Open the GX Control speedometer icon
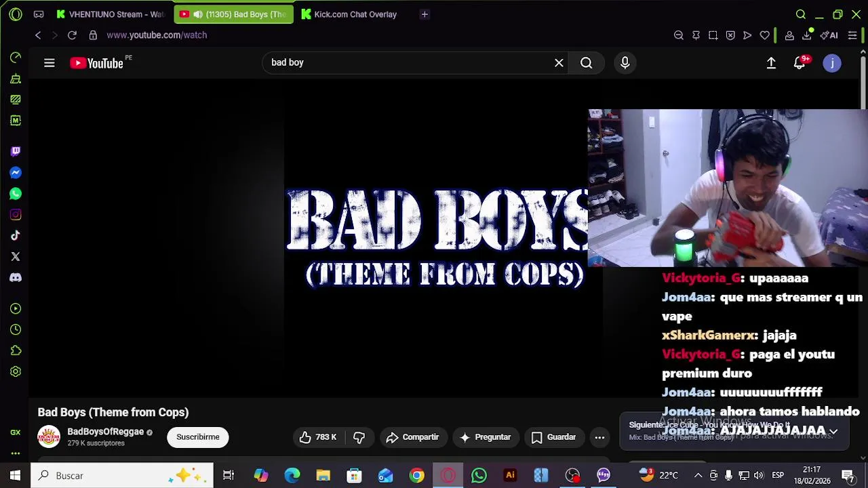This screenshot has width=868, height=488. [16, 58]
